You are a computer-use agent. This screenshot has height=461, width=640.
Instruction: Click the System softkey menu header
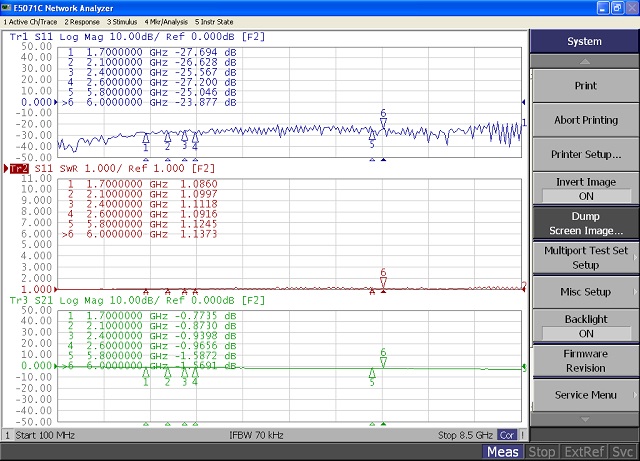(584, 41)
